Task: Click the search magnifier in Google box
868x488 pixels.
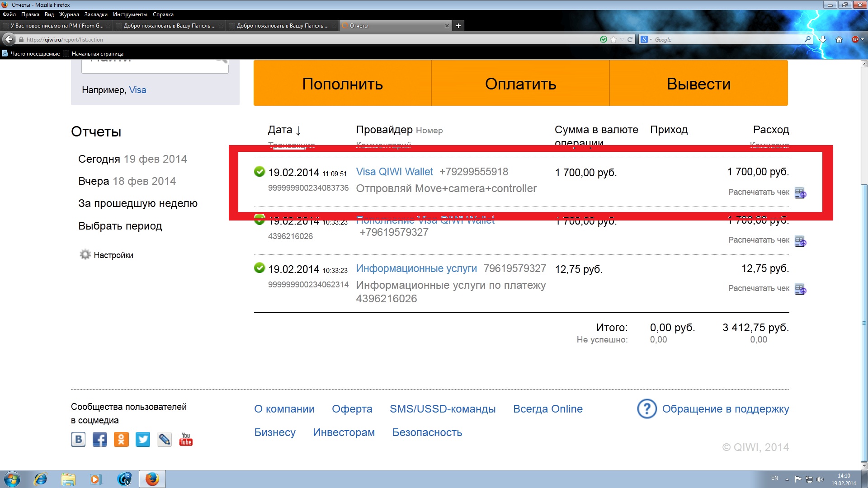Action: [807, 39]
